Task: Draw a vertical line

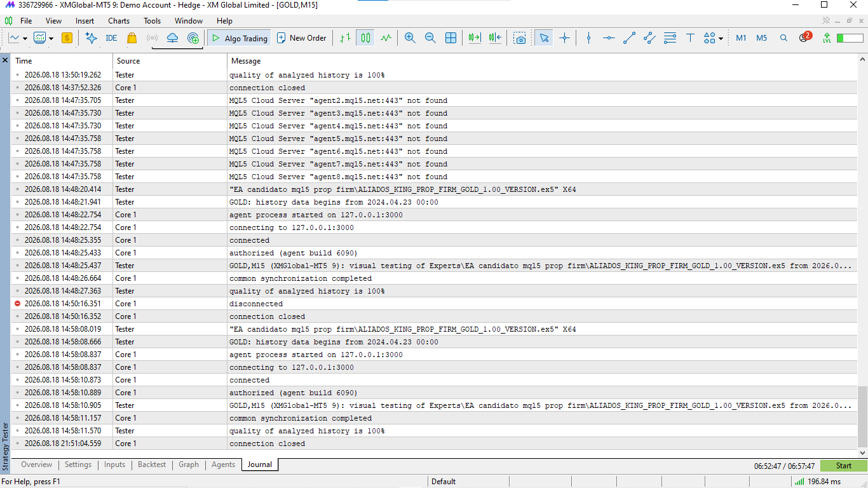Action: click(588, 38)
